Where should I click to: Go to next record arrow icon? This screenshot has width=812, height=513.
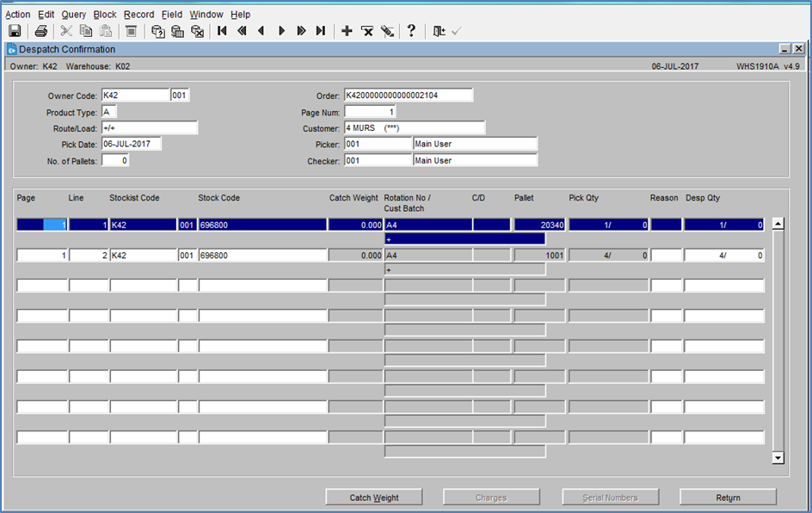[x=281, y=31]
